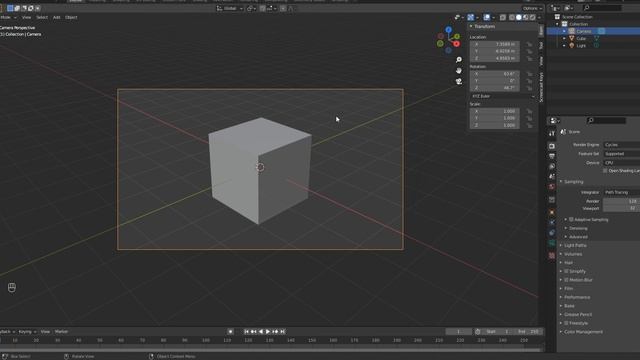
Task: Toggle X-ray view in viewport header
Action: pos(503,18)
